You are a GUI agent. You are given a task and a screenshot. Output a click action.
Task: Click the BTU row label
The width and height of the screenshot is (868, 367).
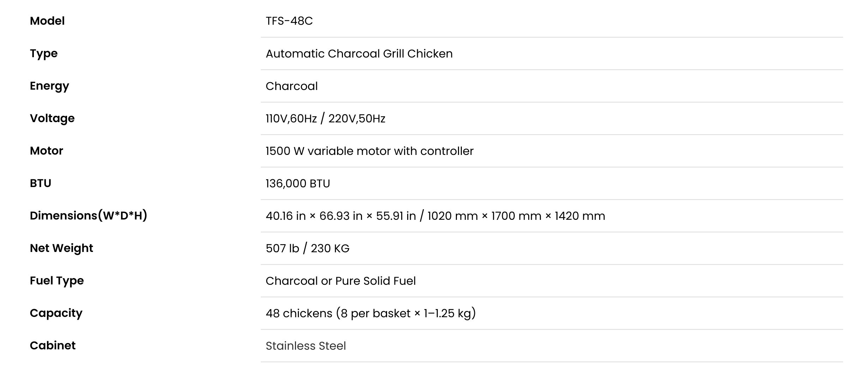tap(41, 183)
